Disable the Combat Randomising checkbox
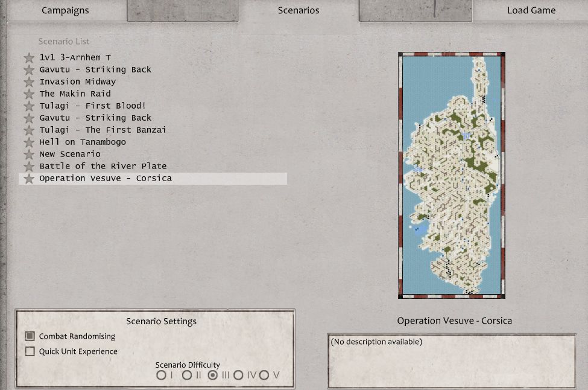Image resolution: width=588 pixels, height=390 pixels. 30,336
